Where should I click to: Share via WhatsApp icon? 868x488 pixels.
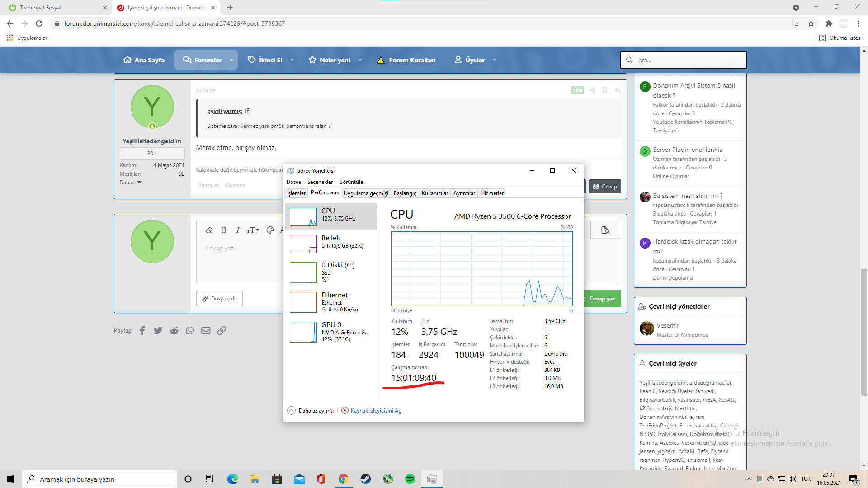point(190,331)
